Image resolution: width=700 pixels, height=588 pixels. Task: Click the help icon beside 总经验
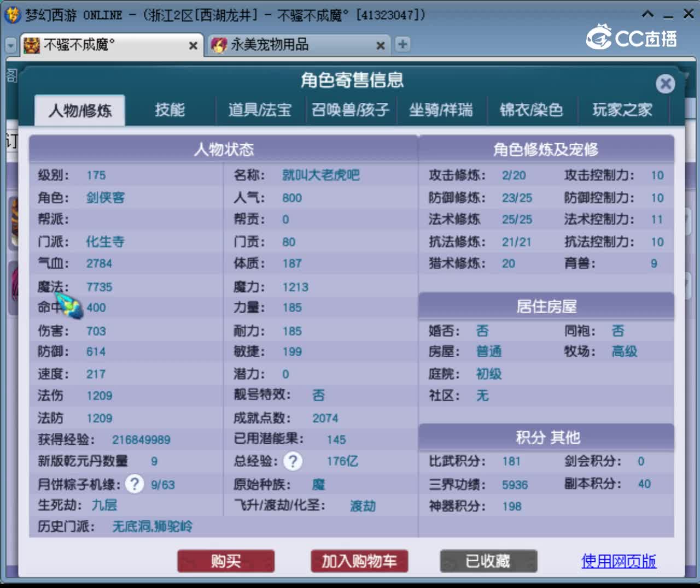click(293, 461)
